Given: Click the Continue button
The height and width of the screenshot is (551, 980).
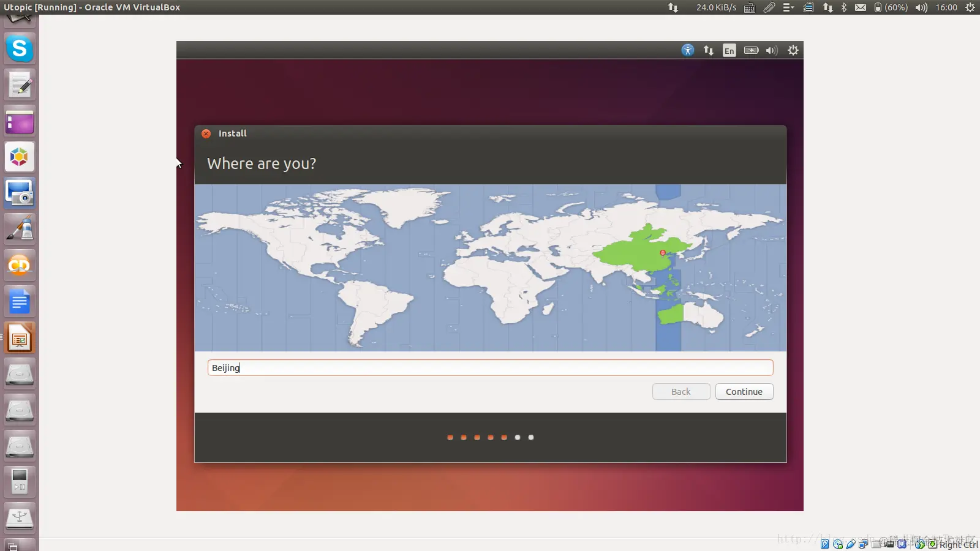Looking at the screenshot, I should click(x=744, y=392).
